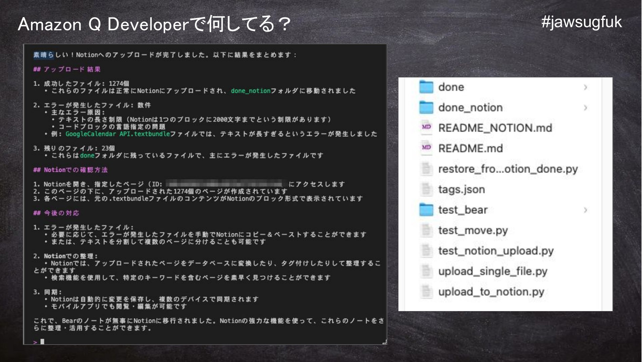Screen dimensions: 644x362
Task: Expand the done folder chevron
Action: (585, 87)
